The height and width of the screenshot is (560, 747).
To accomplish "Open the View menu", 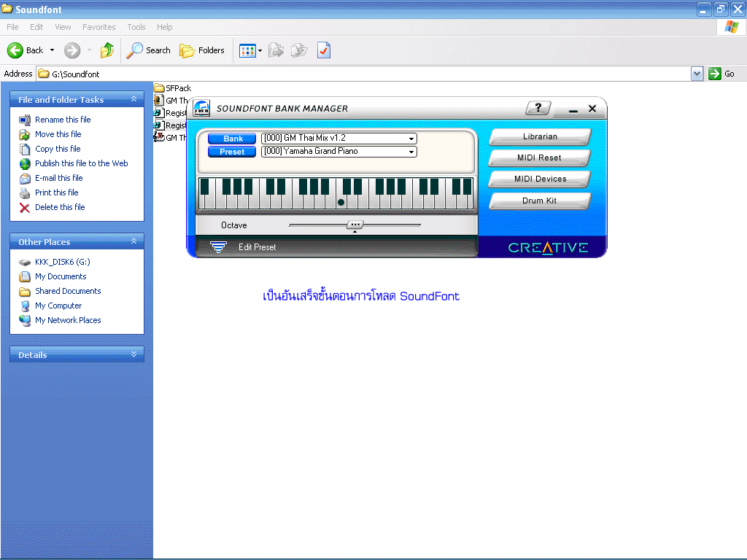I will [63, 27].
